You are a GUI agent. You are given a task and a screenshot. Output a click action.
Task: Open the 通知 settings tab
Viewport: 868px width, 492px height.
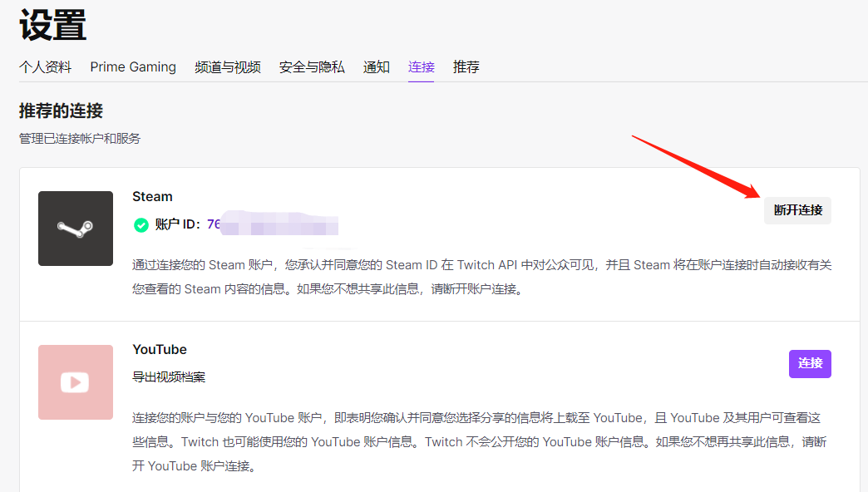click(x=376, y=67)
